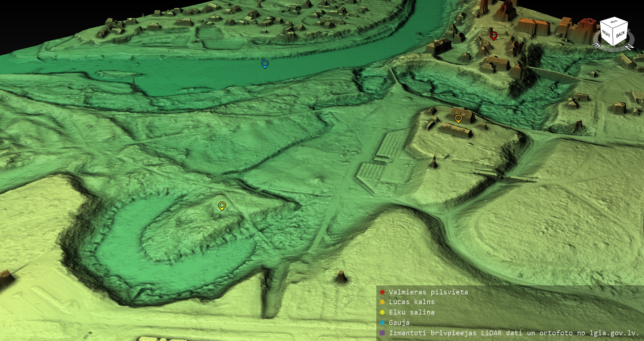Click the orange dot beside Lucas kalns

[x=382, y=302]
